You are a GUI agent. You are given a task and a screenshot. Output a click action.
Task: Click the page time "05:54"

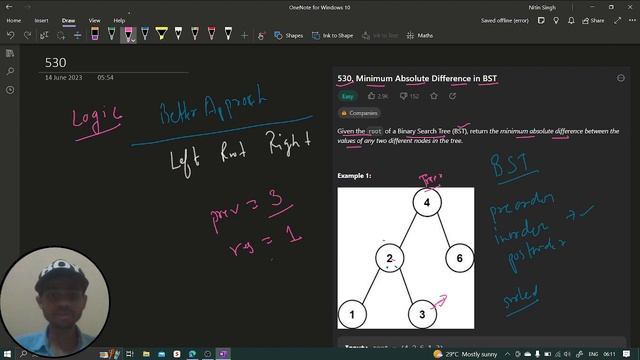point(105,78)
